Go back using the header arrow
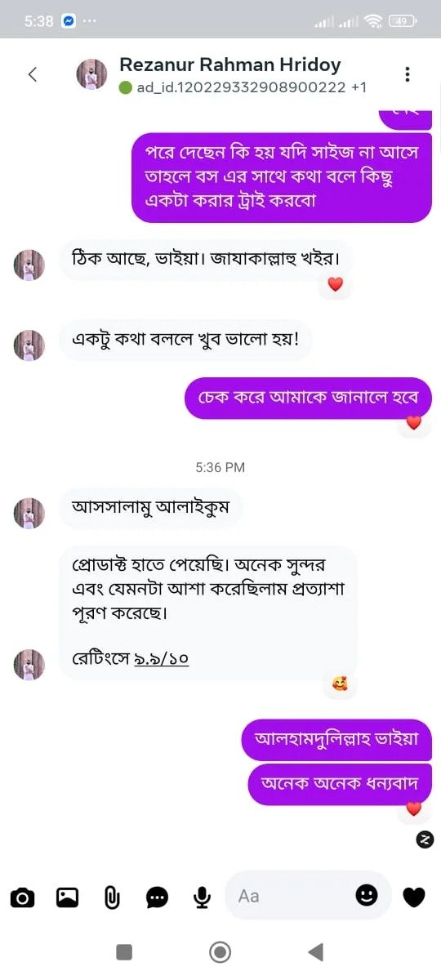Viewport: 441px width, 980px height. point(33,74)
